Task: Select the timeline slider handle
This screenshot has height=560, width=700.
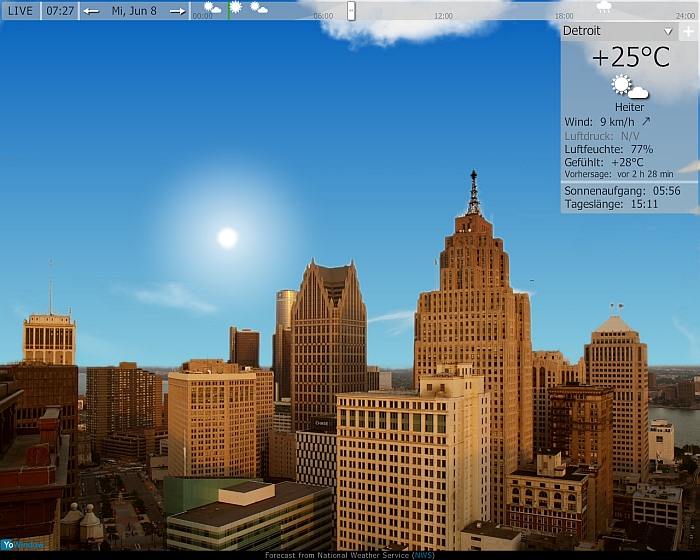Action: click(x=351, y=11)
